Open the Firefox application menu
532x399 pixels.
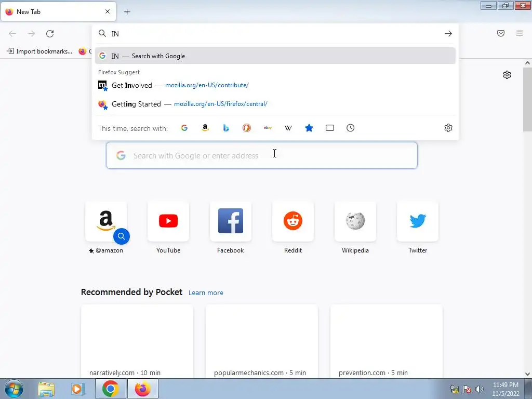520,33
